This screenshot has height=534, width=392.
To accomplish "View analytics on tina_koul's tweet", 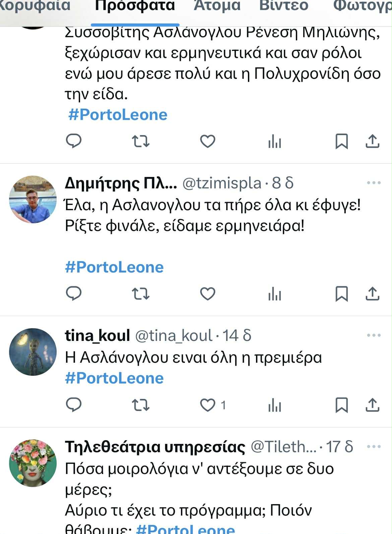I will click(x=274, y=405).
